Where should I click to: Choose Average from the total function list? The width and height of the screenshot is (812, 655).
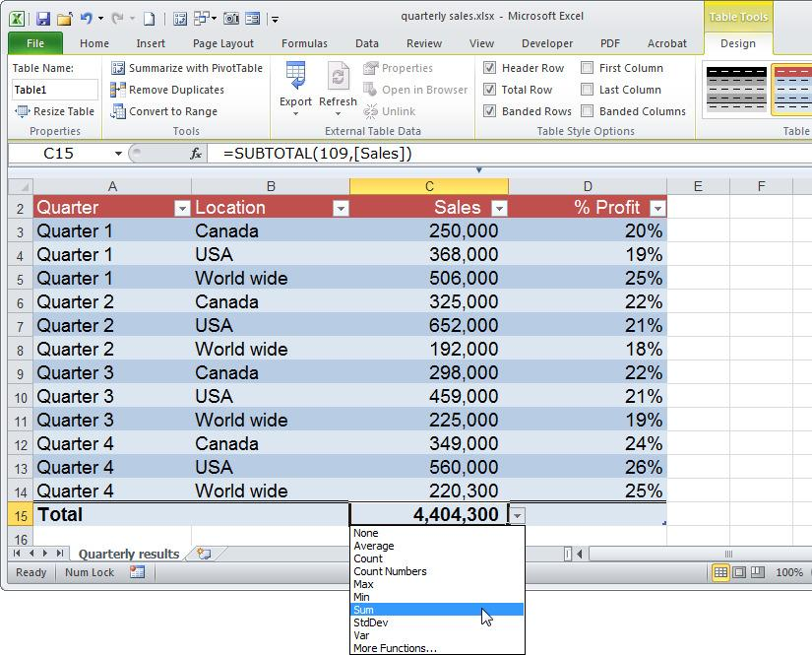[x=437, y=546]
